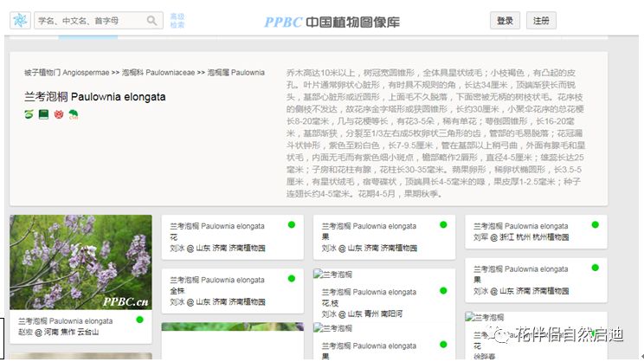This screenshot has width=644, height=362.
Task: Click the 登录 login button
Action: [505, 21]
